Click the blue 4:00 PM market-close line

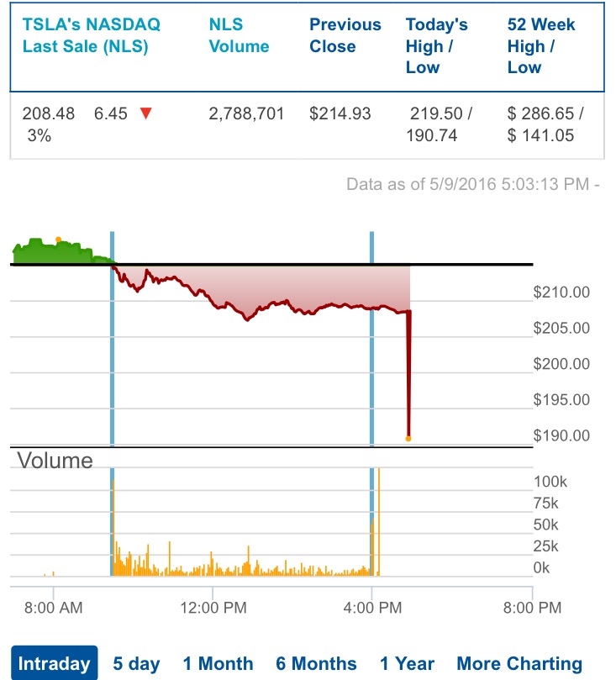click(x=371, y=338)
